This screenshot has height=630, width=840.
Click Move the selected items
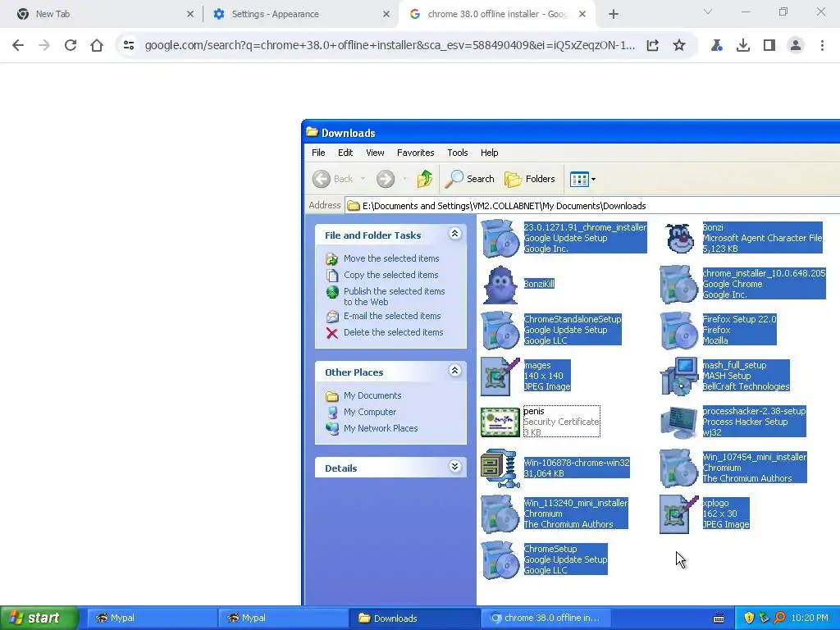pos(391,258)
